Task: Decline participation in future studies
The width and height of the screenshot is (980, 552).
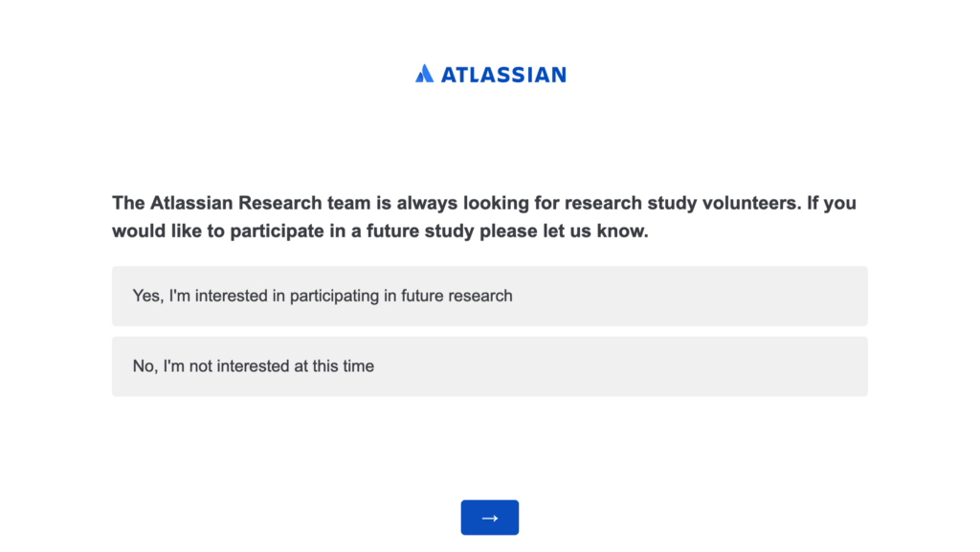Action: (490, 366)
